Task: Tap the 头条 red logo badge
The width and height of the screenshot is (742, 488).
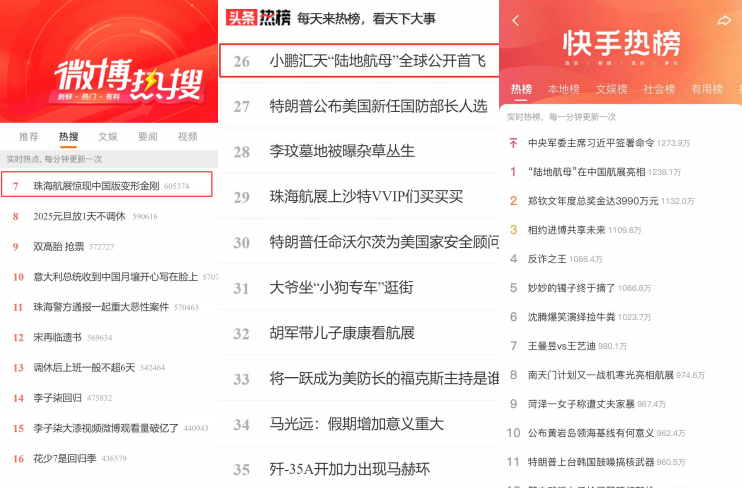Action: click(x=241, y=18)
